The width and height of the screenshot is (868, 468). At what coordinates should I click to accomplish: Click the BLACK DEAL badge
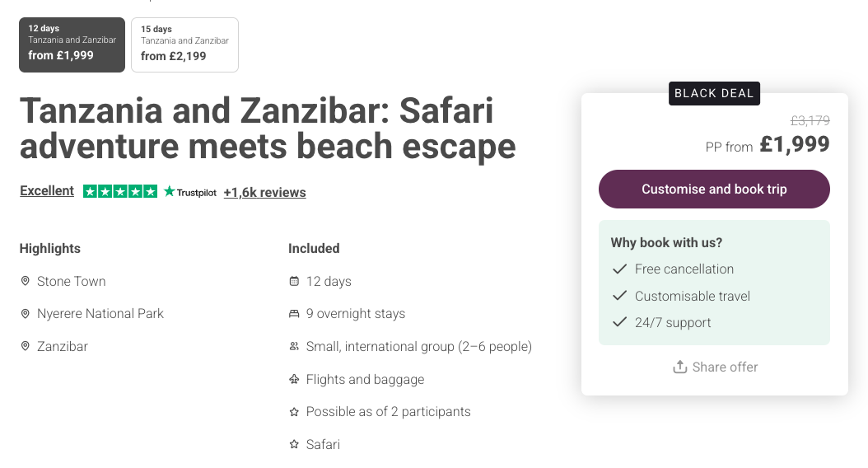tap(714, 93)
